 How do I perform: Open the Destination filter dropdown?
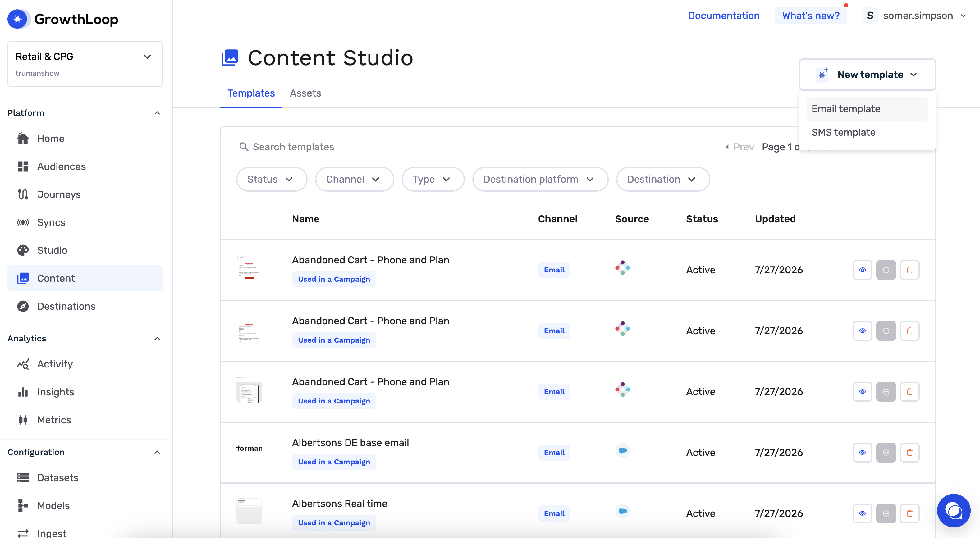click(662, 179)
